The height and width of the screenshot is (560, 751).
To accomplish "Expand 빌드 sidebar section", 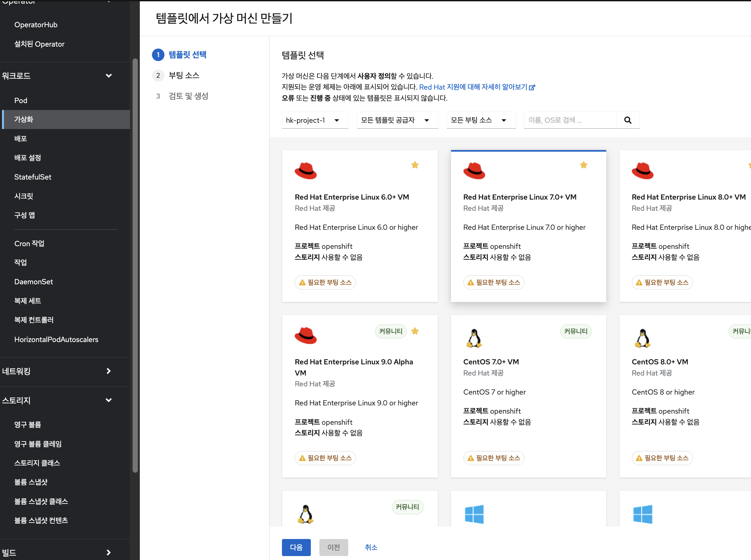I will click(x=65, y=552).
